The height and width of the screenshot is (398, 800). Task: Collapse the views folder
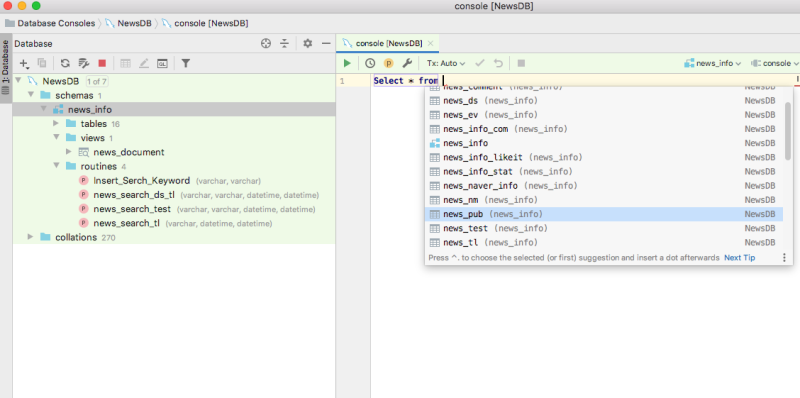(56, 138)
